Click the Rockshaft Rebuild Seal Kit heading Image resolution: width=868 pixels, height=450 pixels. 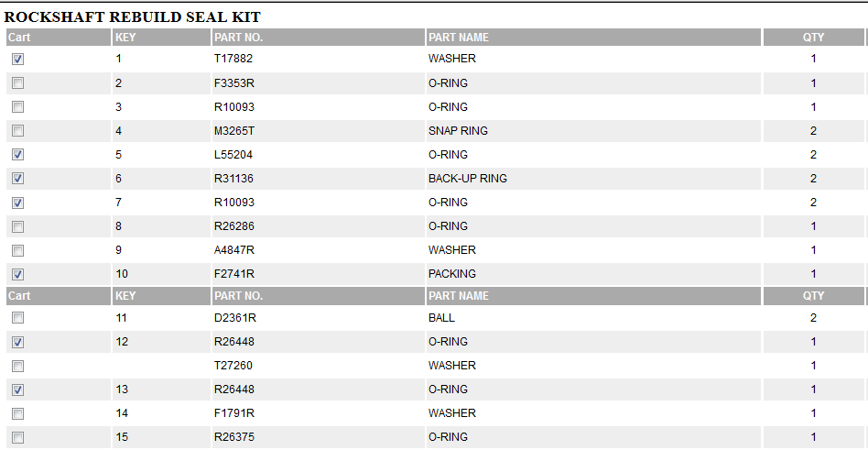[x=133, y=17]
